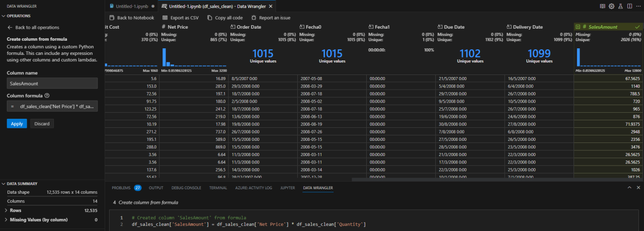The width and height of the screenshot is (644, 231).
Task: Click the type icon of Fecha1 column
Action: pos(371,27)
